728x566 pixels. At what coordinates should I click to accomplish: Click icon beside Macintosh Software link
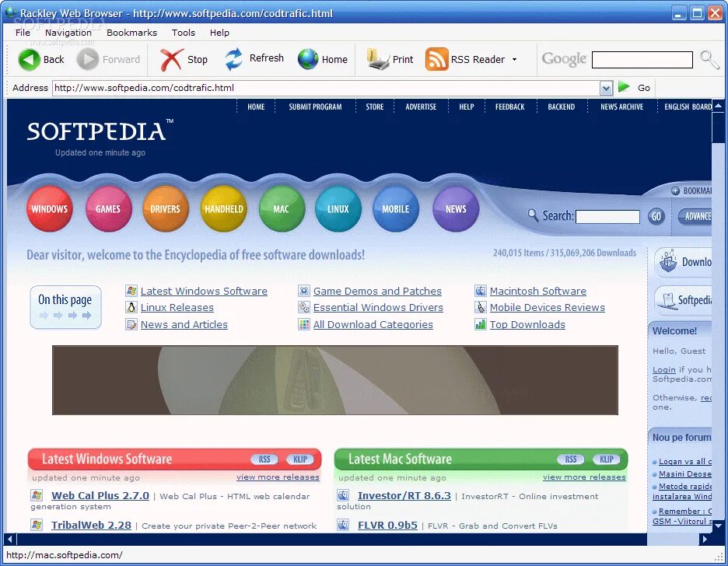tap(481, 291)
